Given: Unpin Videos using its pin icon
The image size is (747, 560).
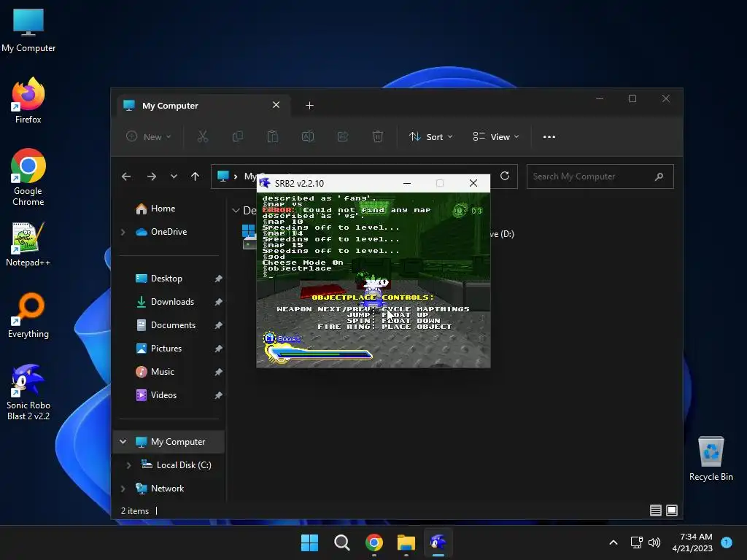Looking at the screenshot, I should (218, 395).
